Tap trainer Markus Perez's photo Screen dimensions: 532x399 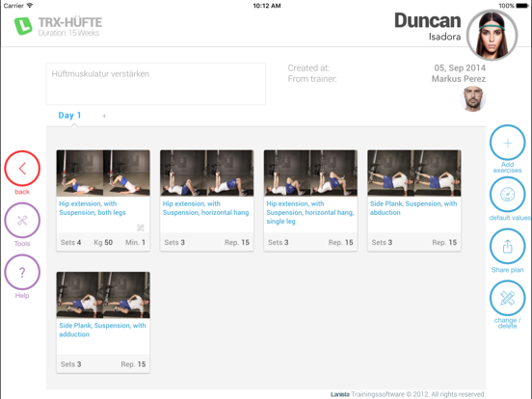(x=473, y=98)
